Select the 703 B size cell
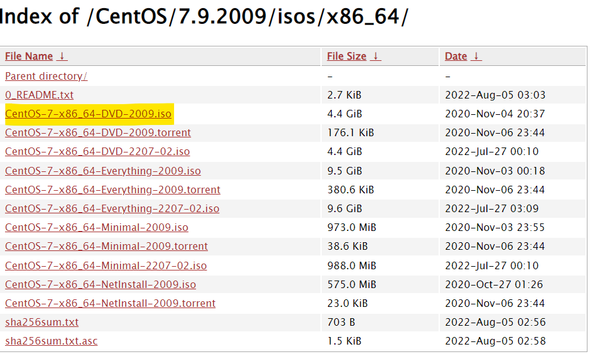 tap(341, 322)
